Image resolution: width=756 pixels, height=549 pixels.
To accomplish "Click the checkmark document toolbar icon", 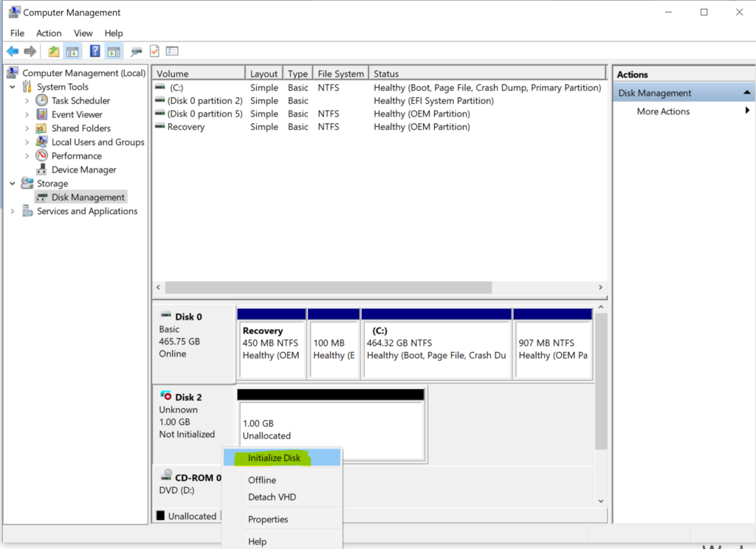I will pos(154,51).
